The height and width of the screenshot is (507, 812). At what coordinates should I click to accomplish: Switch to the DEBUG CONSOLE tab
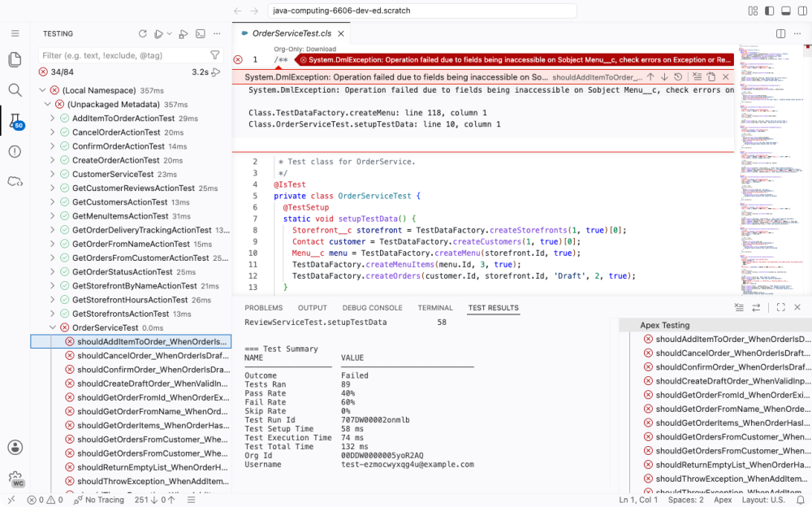pyautogui.click(x=373, y=308)
